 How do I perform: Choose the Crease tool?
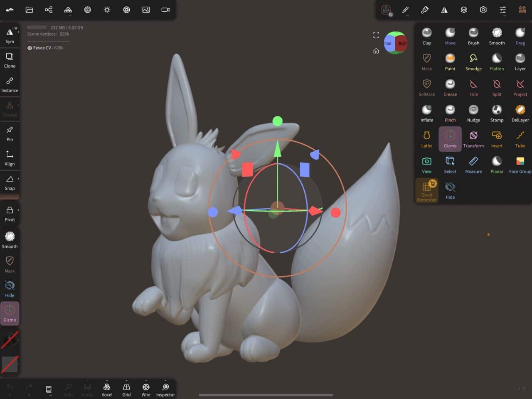tap(450, 88)
